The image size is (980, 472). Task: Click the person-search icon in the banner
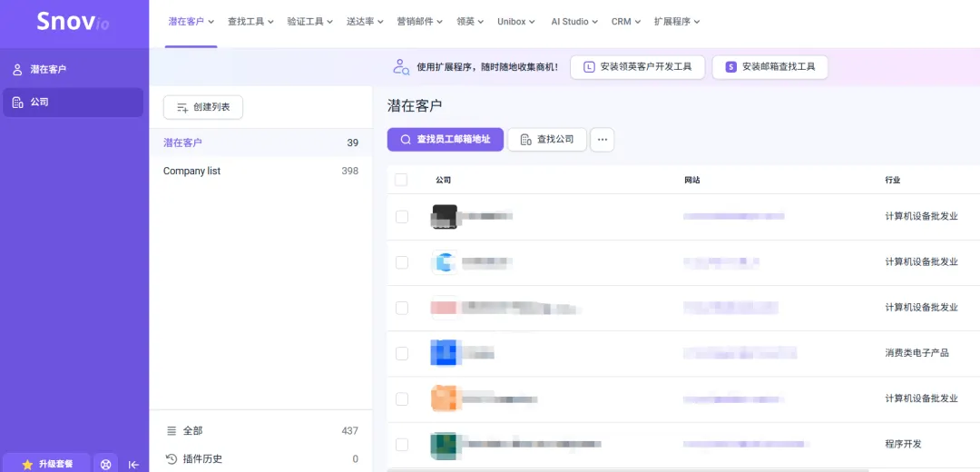[401, 67]
